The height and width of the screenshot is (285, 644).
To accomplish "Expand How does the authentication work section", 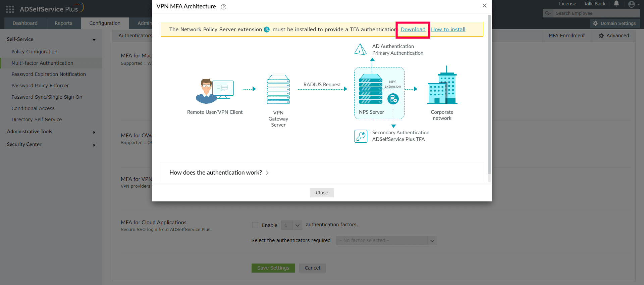I will point(219,173).
